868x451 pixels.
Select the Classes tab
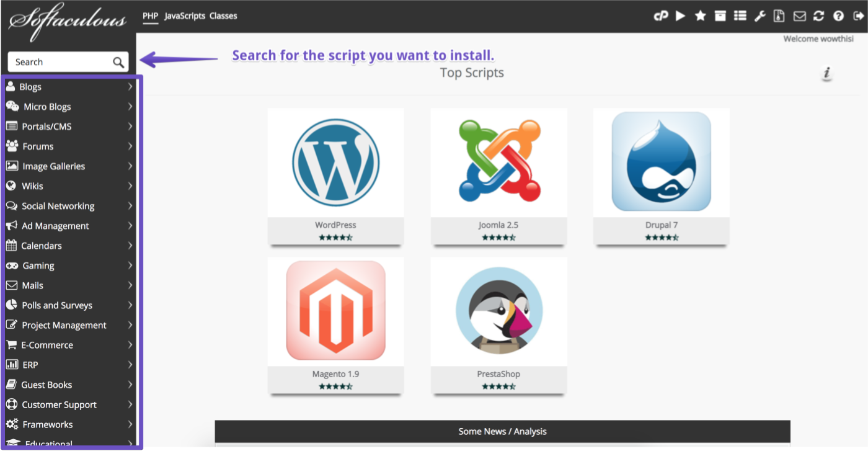click(223, 16)
